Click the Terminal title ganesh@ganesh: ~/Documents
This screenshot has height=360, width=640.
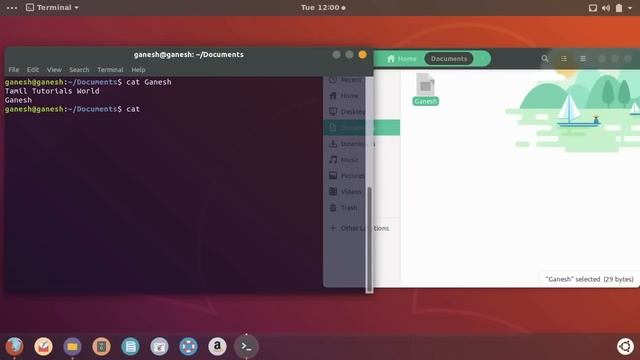(x=189, y=55)
